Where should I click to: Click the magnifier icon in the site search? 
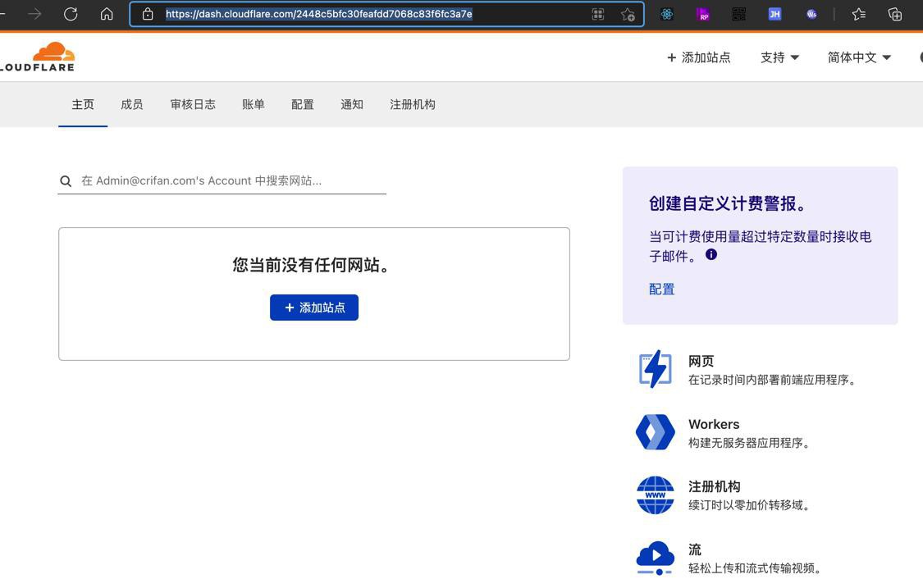[x=66, y=181]
